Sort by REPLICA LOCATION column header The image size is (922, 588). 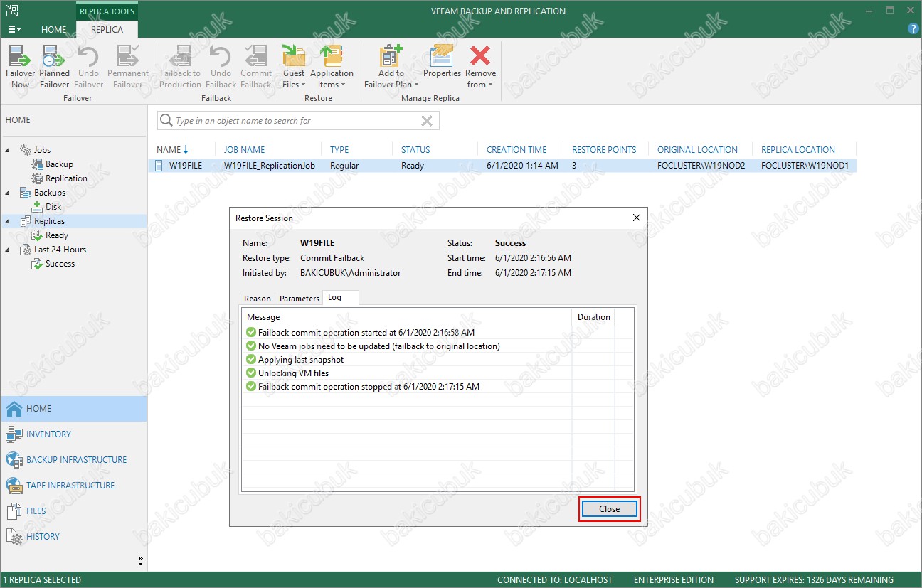point(798,149)
